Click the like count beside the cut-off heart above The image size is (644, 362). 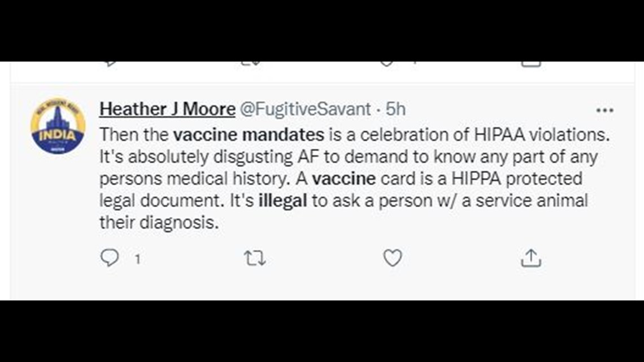coord(415,63)
